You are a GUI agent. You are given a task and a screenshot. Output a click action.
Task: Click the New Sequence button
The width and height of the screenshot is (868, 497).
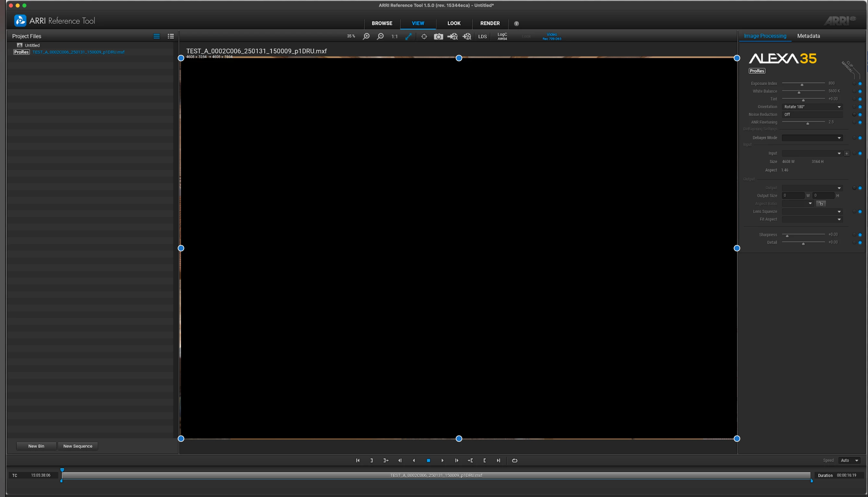tap(78, 446)
